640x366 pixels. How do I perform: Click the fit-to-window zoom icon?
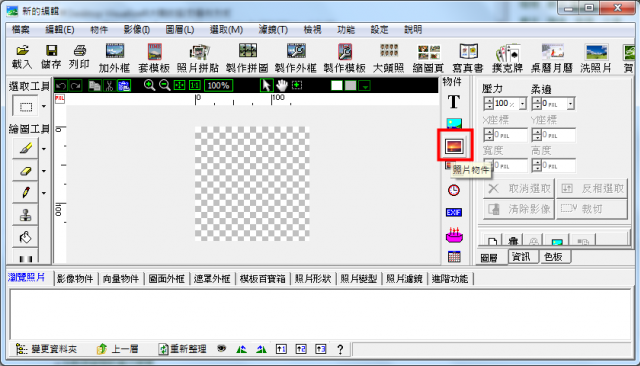(180, 85)
